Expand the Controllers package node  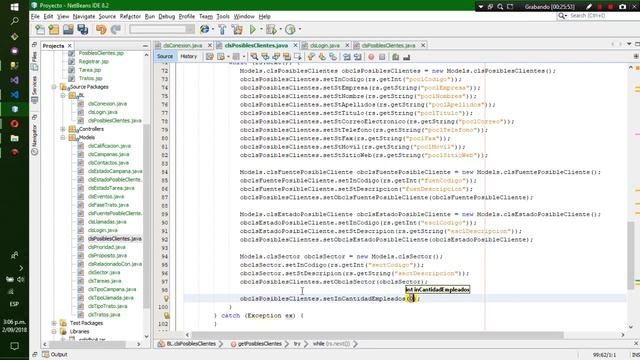point(63,129)
